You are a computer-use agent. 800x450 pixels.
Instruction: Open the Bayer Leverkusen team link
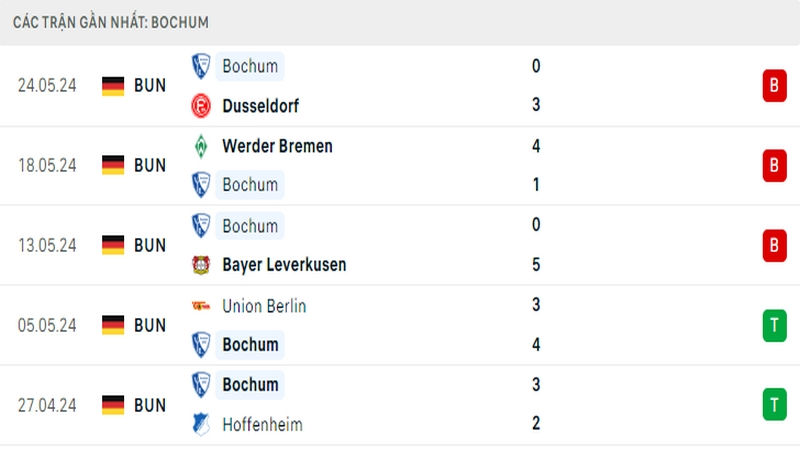click(284, 265)
